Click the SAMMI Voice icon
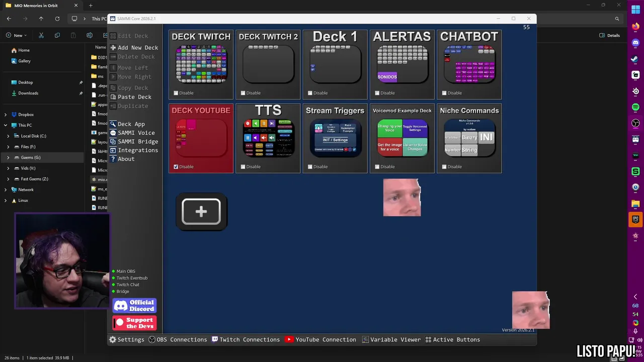 113,133
